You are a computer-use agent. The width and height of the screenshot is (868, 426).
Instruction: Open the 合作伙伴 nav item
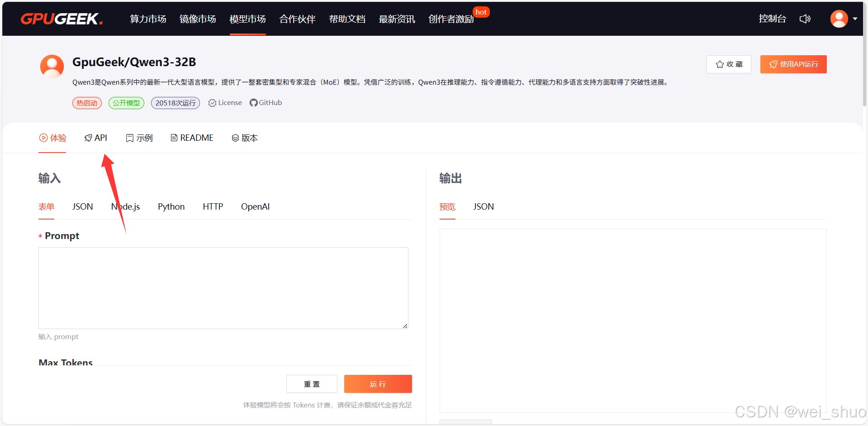pyautogui.click(x=297, y=19)
